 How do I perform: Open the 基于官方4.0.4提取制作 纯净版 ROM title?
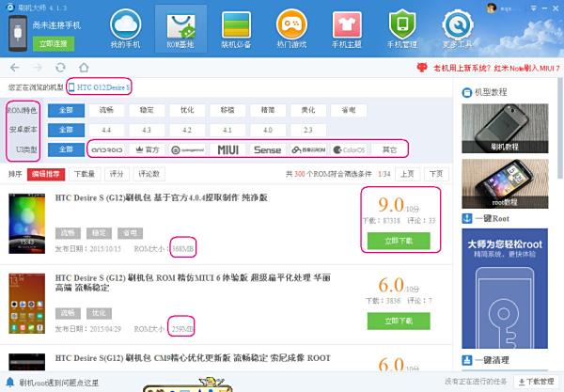click(161, 197)
